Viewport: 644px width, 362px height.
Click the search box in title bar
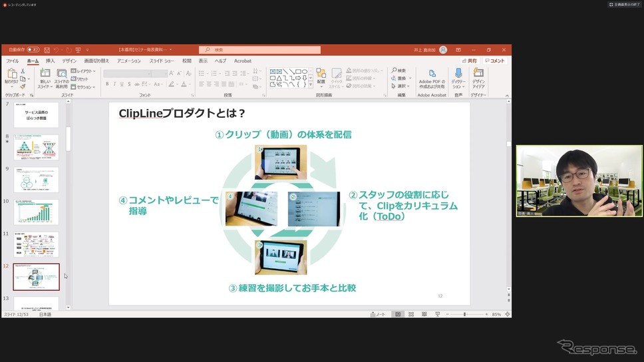click(x=259, y=50)
